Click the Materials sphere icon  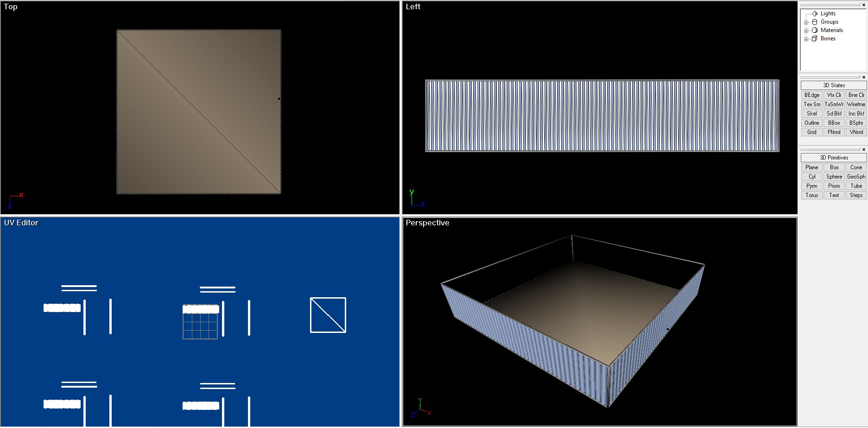(x=815, y=30)
